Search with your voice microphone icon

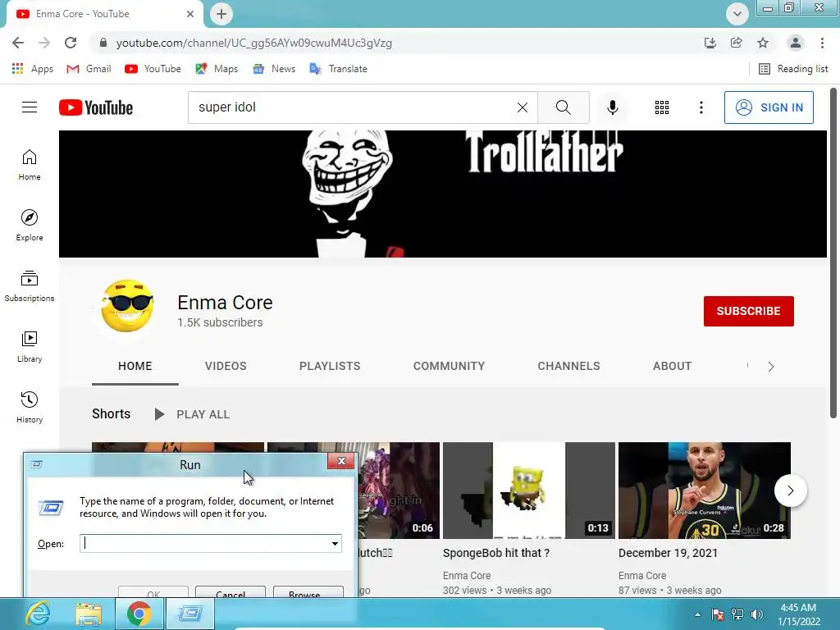coord(612,107)
